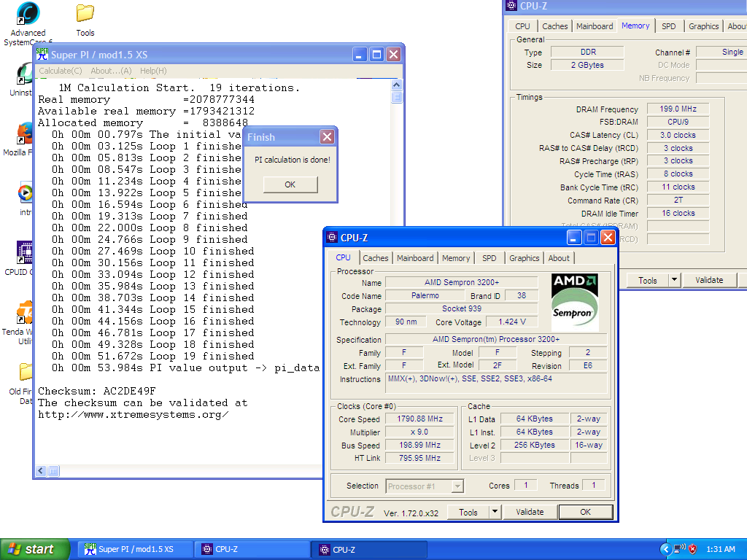Select CPU tab in front CPU-Z
This screenshot has width=747, height=560.
pos(343,257)
